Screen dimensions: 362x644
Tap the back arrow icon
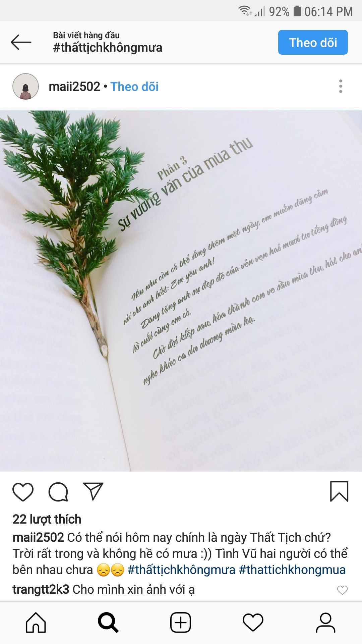coord(21,42)
